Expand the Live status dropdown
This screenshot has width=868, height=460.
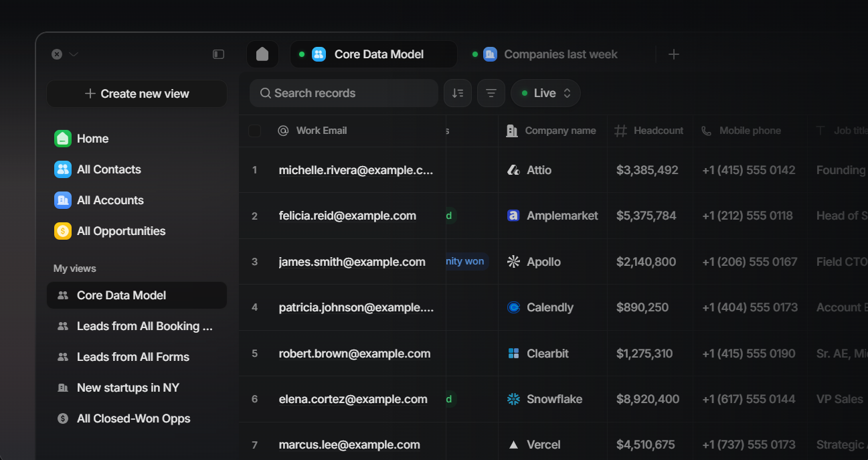click(x=545, y=93)
